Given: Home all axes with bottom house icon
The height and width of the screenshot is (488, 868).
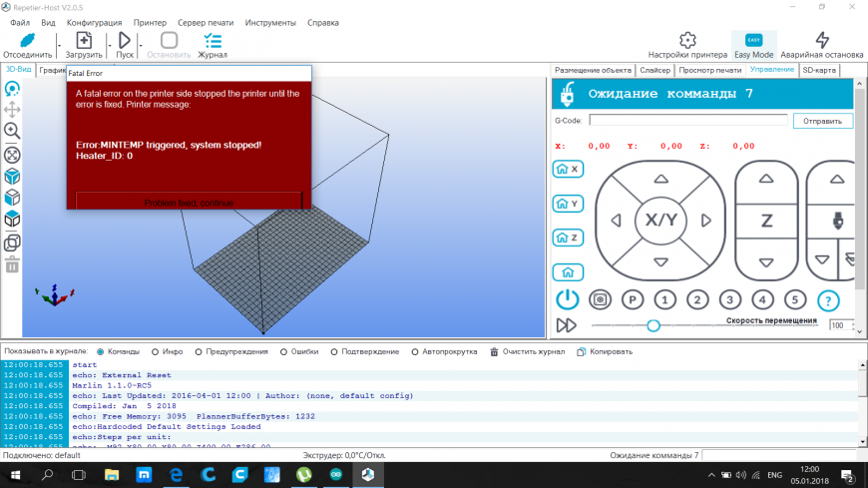Looking at the screenshot, I should [x=568, y=271].
